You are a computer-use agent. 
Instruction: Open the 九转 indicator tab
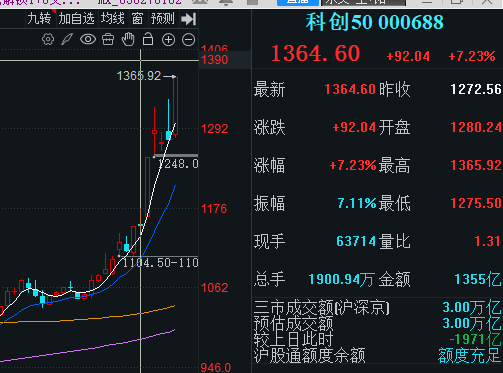click(x=40, y=19)
